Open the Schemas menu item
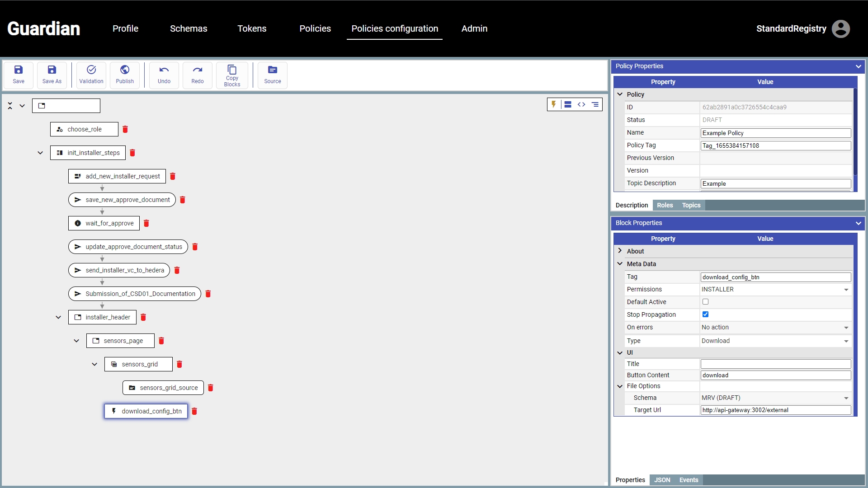The width and height of the screenshot is (868, 488). 189,28
